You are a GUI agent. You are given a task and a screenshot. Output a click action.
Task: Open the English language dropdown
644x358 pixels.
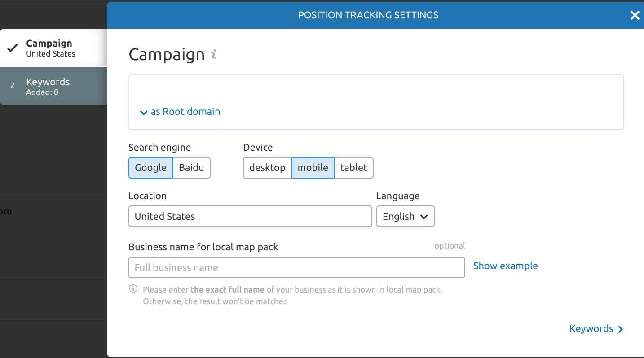(x=405, y=216)
